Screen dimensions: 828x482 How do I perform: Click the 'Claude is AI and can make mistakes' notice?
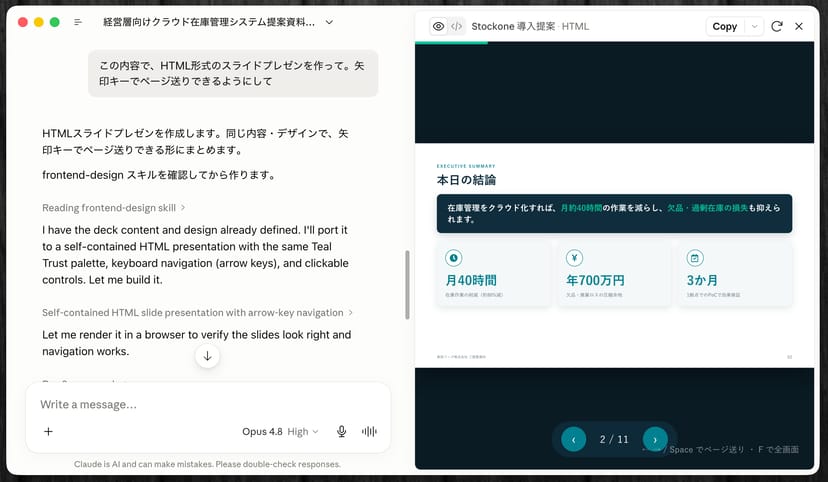pos(207,464)
